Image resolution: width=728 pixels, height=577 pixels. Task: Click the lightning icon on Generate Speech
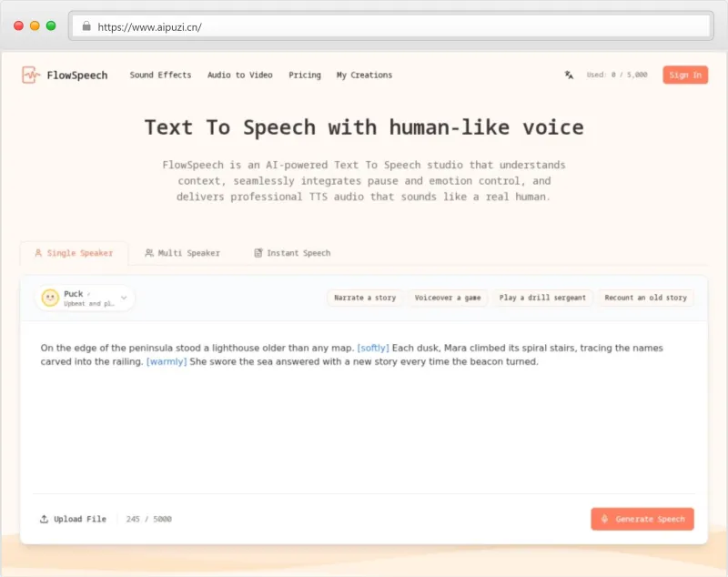(x=605, y=519)
